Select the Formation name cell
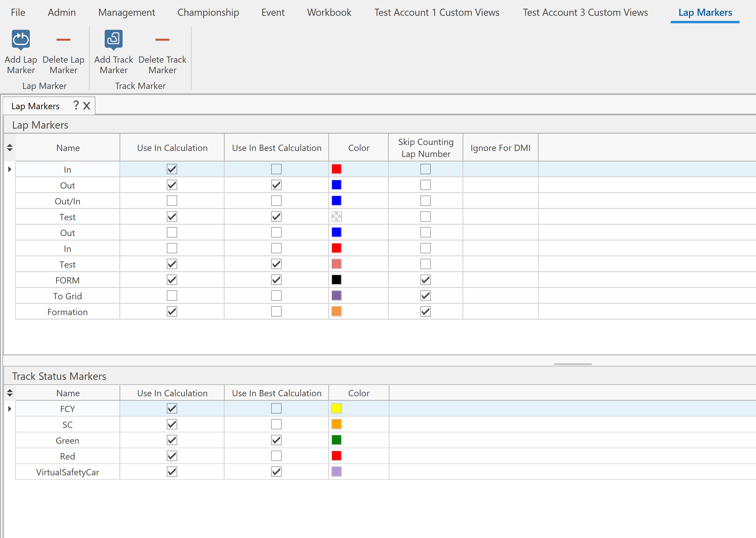This screenshot has width=756, height=538. (67, 312)
